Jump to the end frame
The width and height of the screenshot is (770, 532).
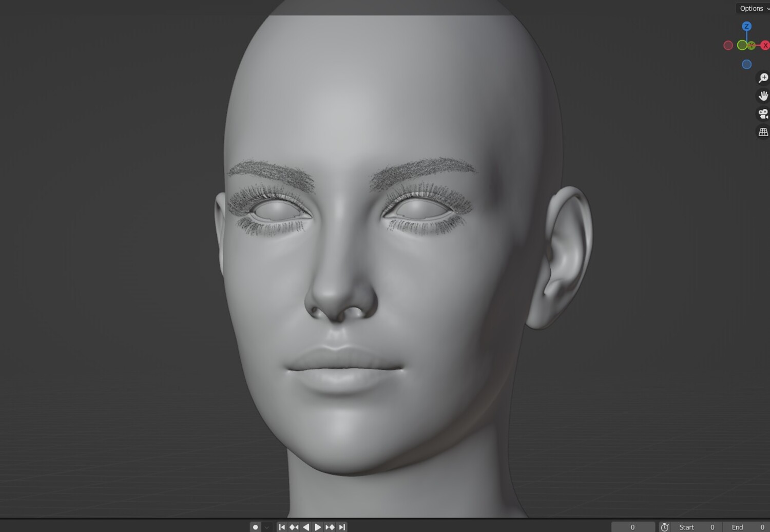(342, 527)
